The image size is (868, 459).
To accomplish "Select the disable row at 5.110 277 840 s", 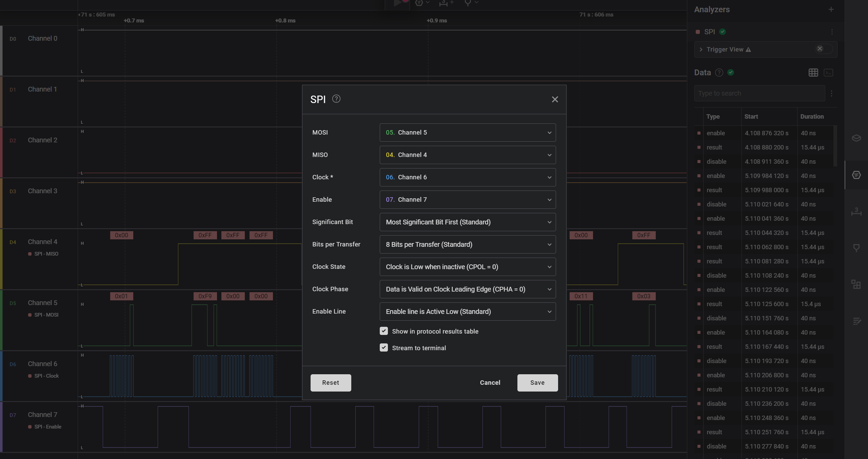I will point(764,446).
